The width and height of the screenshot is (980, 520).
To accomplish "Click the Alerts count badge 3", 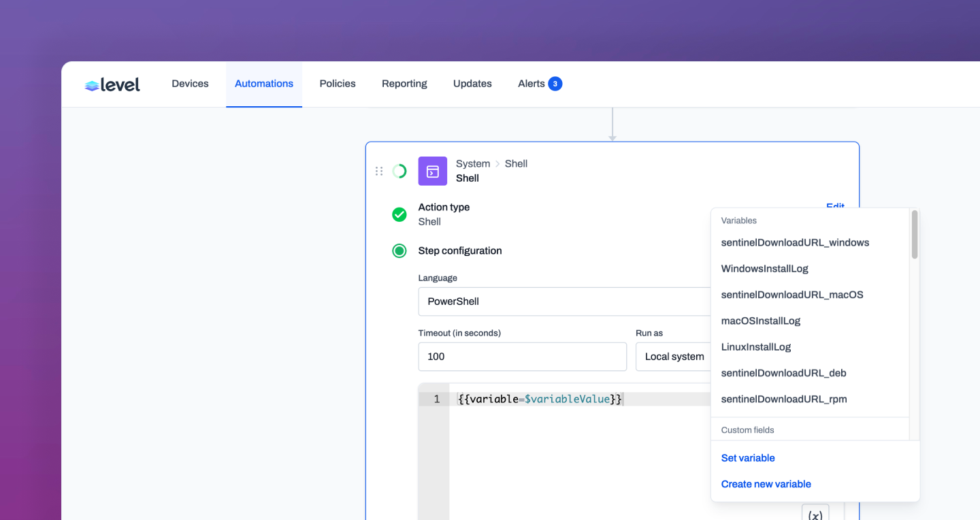I will click(x=555, y=84).
